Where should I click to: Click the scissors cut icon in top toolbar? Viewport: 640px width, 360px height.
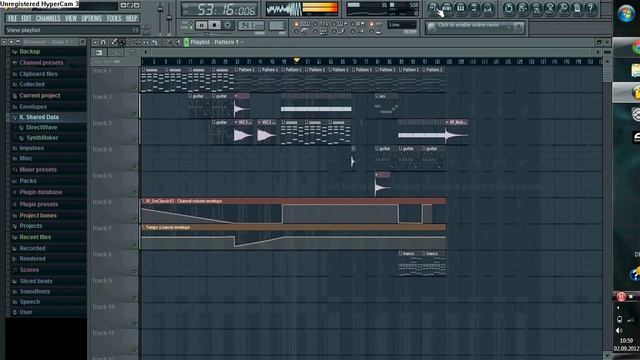550,8
